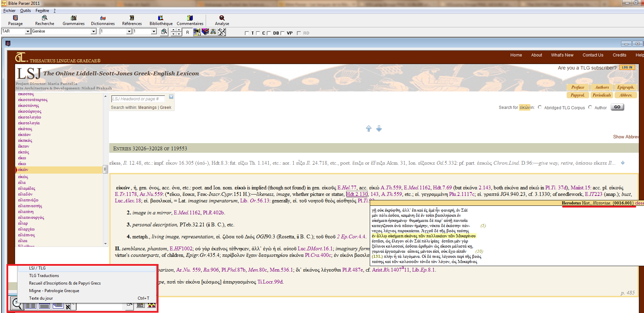Choose TLG Traductions from popup menu

click(x=87, y=276)
